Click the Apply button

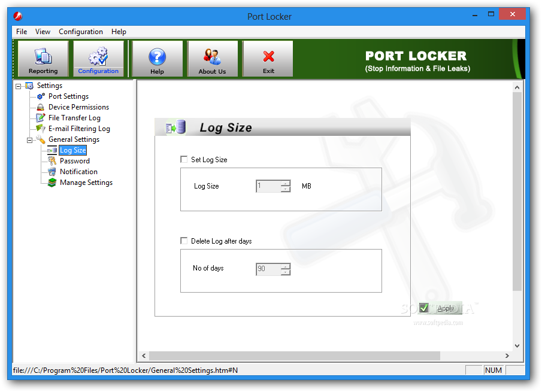tap(440, 308)
